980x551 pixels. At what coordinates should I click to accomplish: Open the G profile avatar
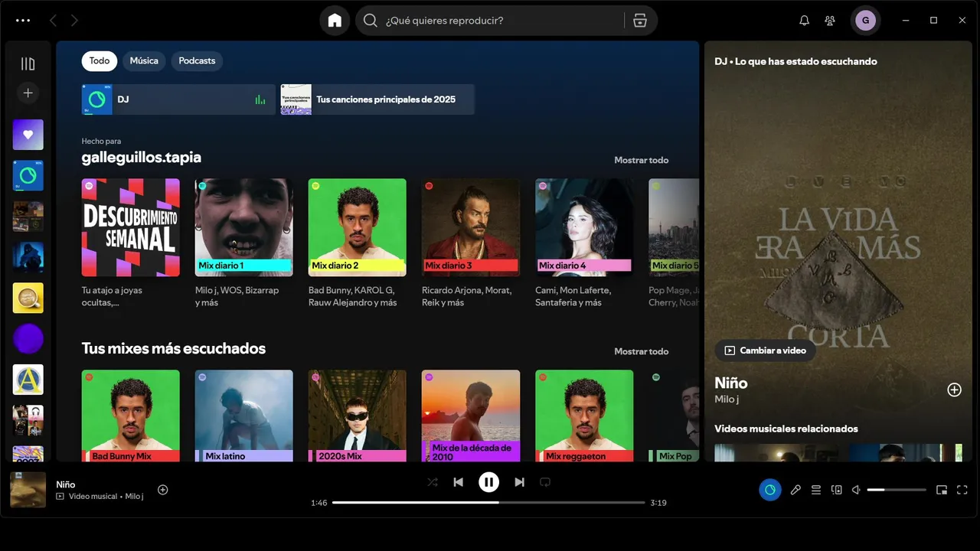[x=866, y=21]
